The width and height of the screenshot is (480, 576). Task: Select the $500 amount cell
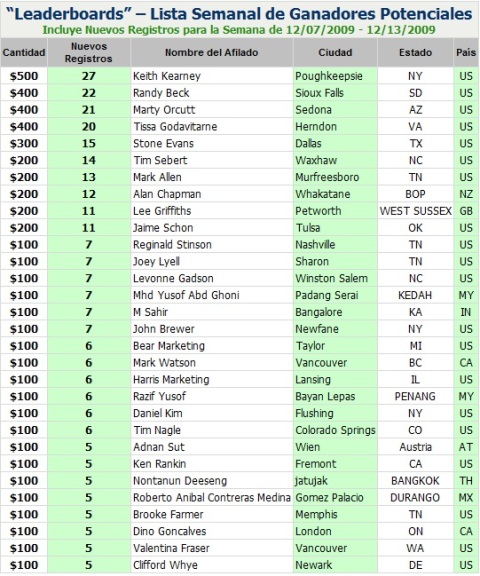pyautogui.click(x=24, y=76)
